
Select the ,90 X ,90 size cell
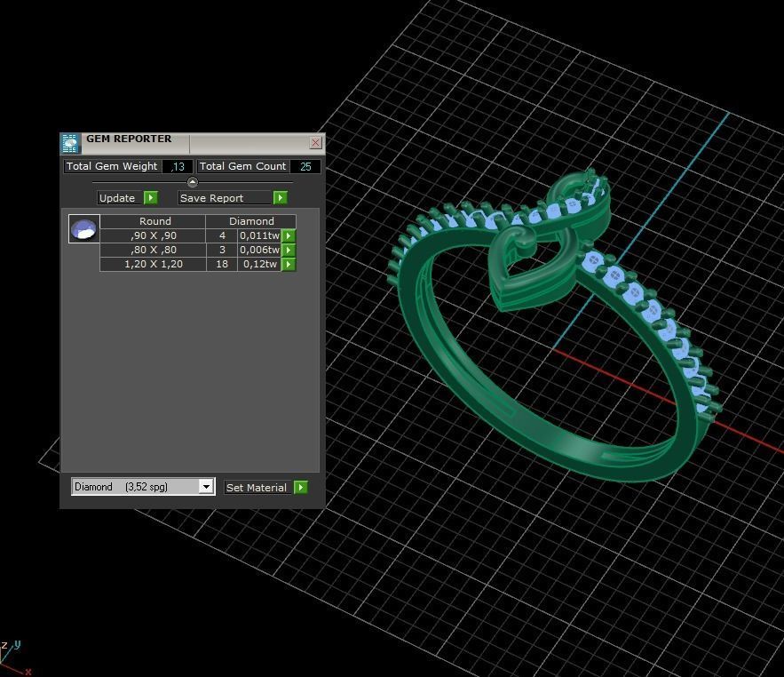click(x=154, y=235)
